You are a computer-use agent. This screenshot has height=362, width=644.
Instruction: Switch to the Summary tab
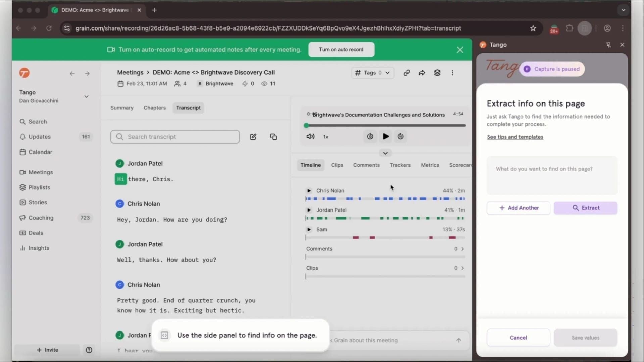(x=121, y=108)
